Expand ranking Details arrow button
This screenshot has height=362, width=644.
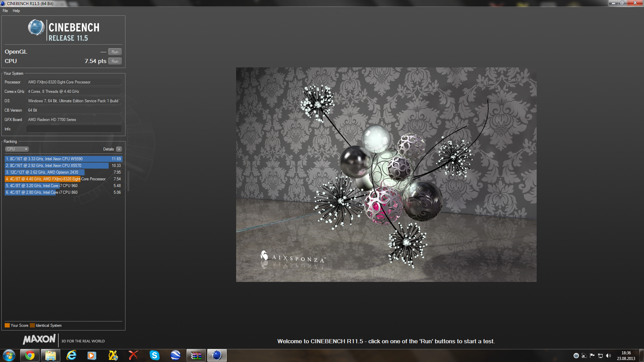point(119,149)
